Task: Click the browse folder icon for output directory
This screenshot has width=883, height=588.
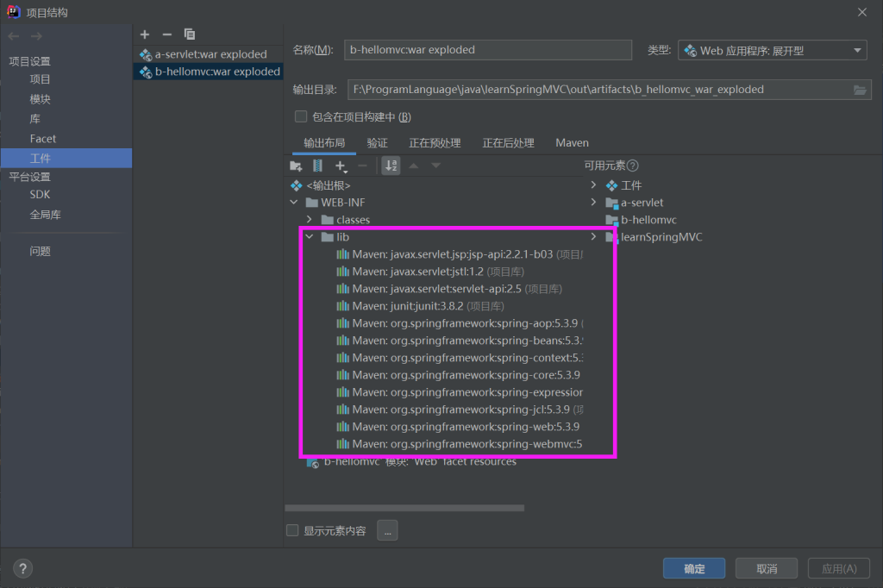Action: (x=860, y=90)
